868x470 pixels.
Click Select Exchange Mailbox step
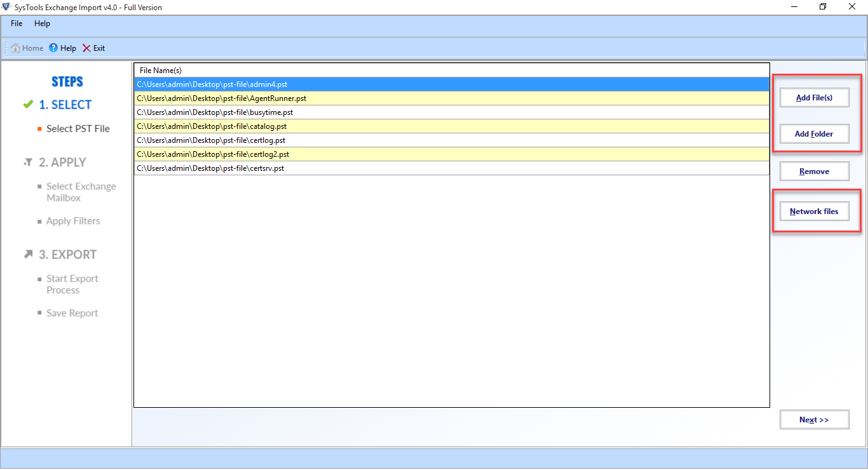[81, 192]
